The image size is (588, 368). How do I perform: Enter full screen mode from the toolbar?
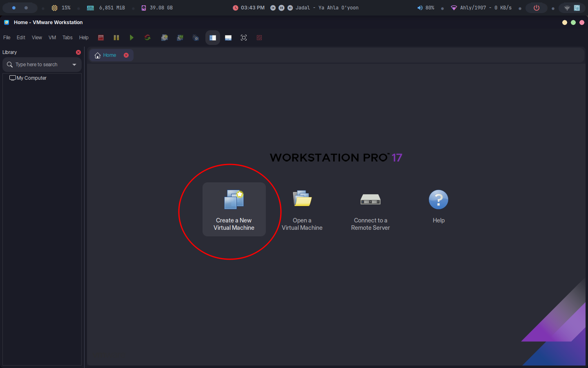244,38
